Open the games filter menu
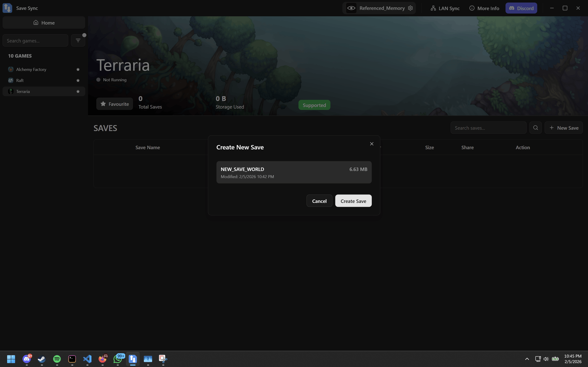The width and height of the screenshot is (588, 367). 78,40
